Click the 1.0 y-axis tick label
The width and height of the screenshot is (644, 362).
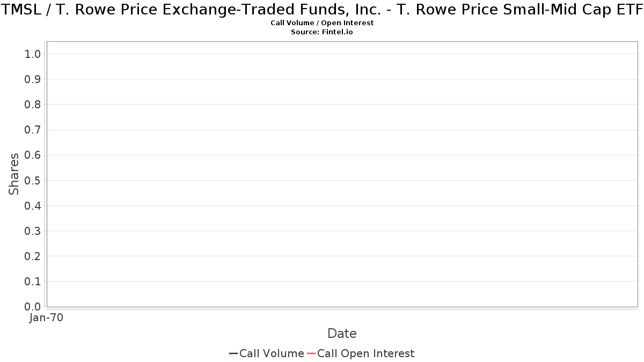click(x=33, y=54)
